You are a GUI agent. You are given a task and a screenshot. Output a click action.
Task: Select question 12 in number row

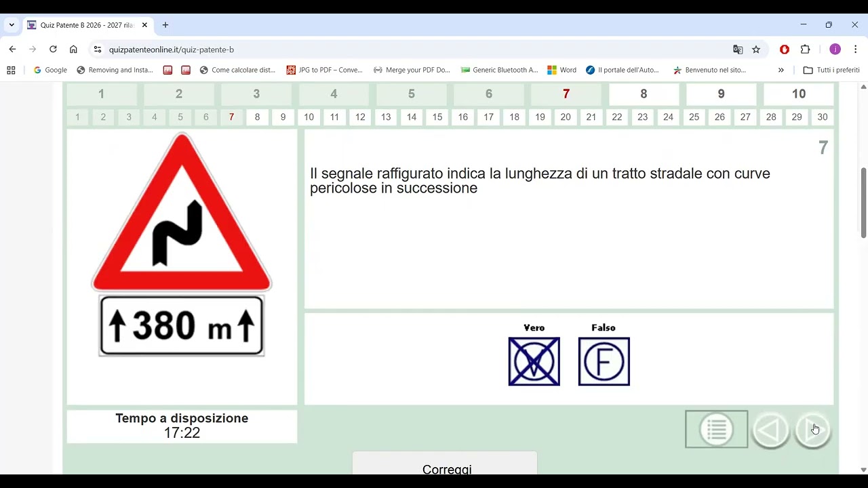[360, 117]
